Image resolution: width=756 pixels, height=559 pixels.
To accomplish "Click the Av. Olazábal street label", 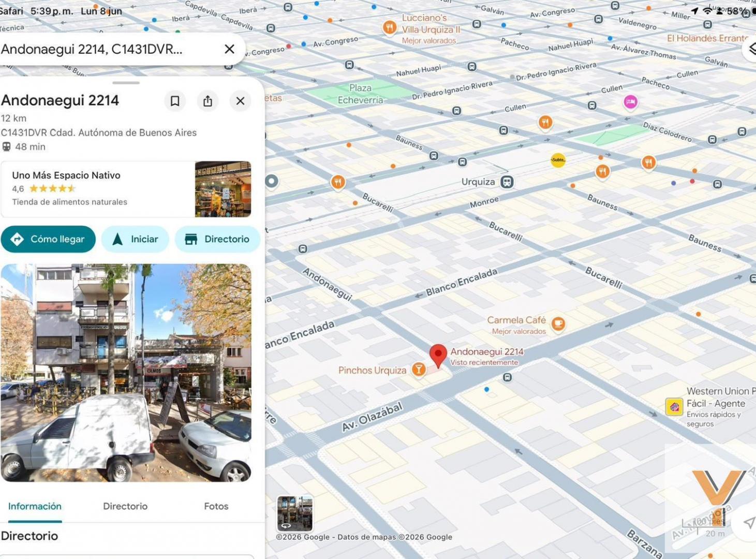I will click(372, 417).
